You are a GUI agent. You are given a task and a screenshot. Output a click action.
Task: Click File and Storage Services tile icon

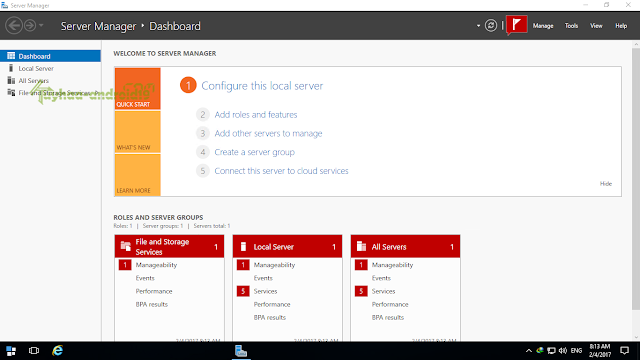click(126, 246)
